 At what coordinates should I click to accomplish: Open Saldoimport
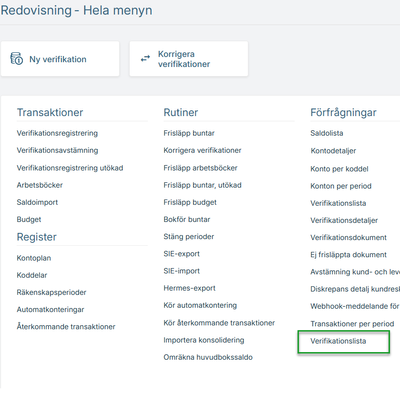[37, 202]
